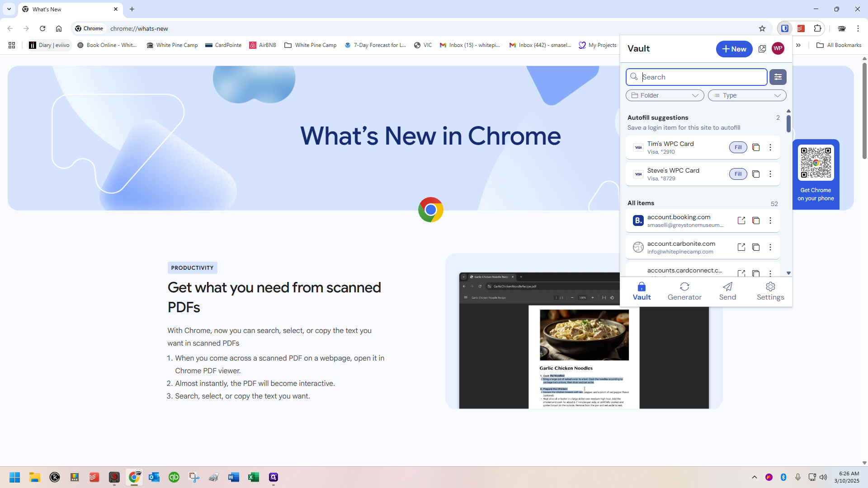868x488 pixels.
Task: Show hidden system tray icons
Action: coord(754,477)
